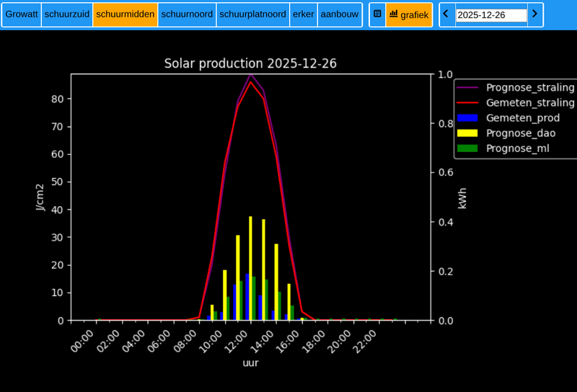Click the green Prognose_ml legend swatch
Screen dimensions: 577x392
click(467, 148)
